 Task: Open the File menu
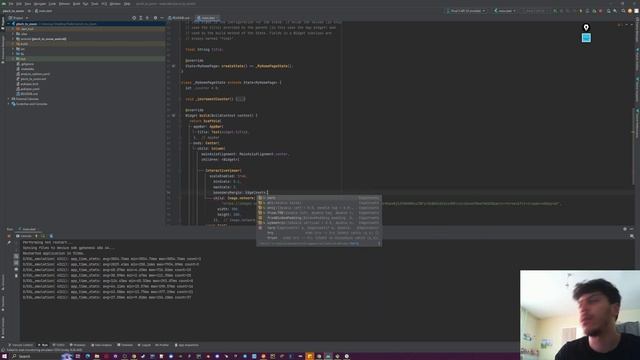click(11, 4)
